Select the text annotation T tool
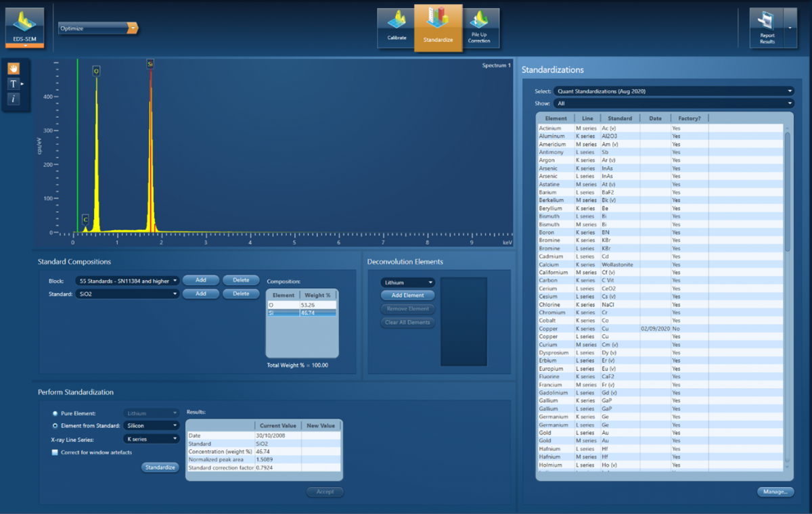The image size is (812, 514). (14, 84)
